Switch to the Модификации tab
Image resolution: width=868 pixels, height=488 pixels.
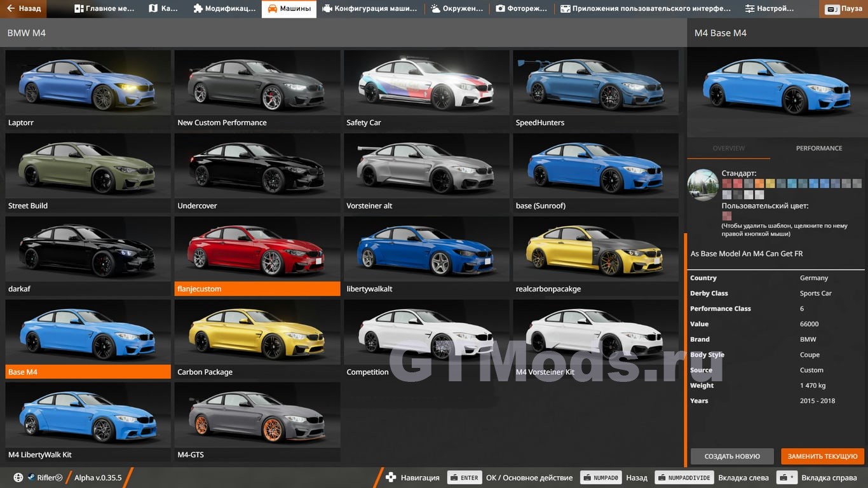(224, 9)
